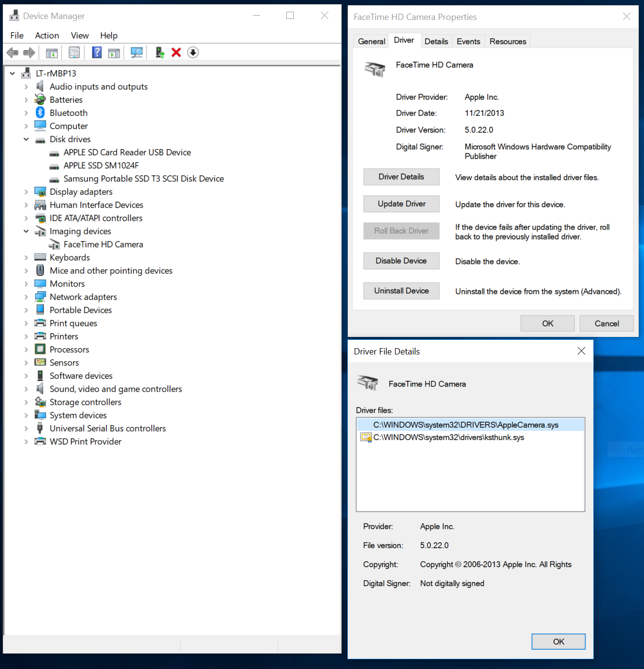Image resolution: width=644 pixels, height=669 pixels.
Task: Select the Computer category icon
Action: coord(40,126)
